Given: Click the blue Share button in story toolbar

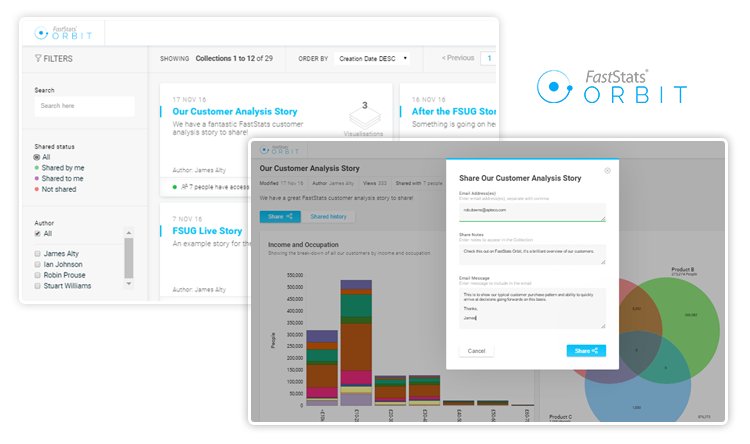Looking at the screenshot, I should tap(280, 217).
